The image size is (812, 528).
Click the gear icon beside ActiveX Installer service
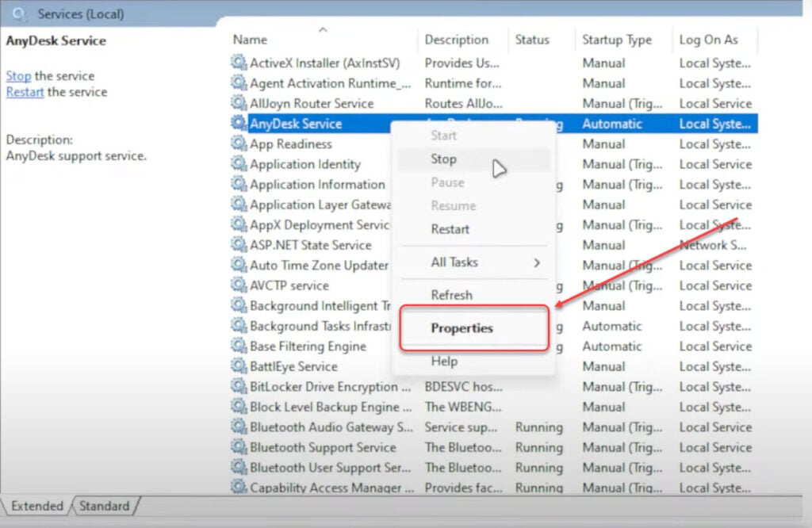tap(239, 63)
